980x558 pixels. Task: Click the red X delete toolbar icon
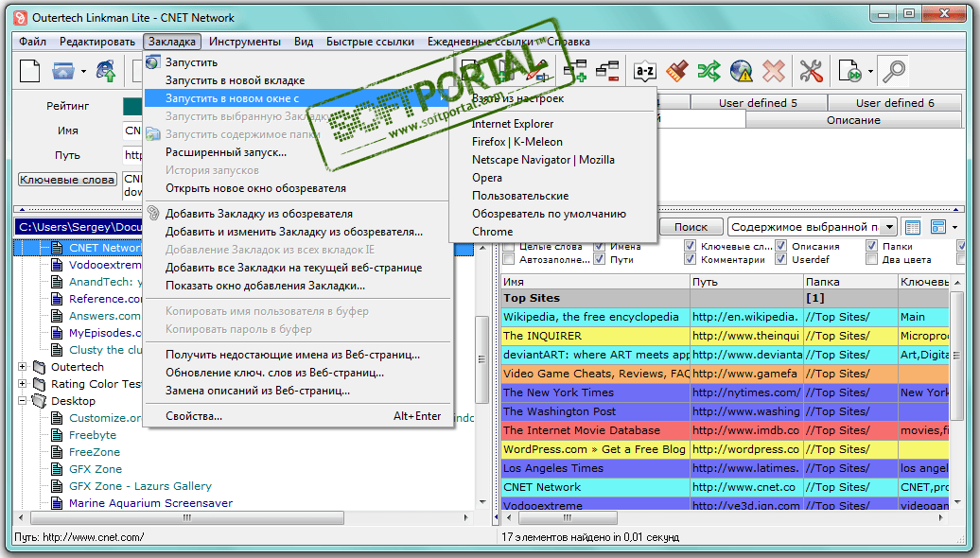tap(774, 71)
